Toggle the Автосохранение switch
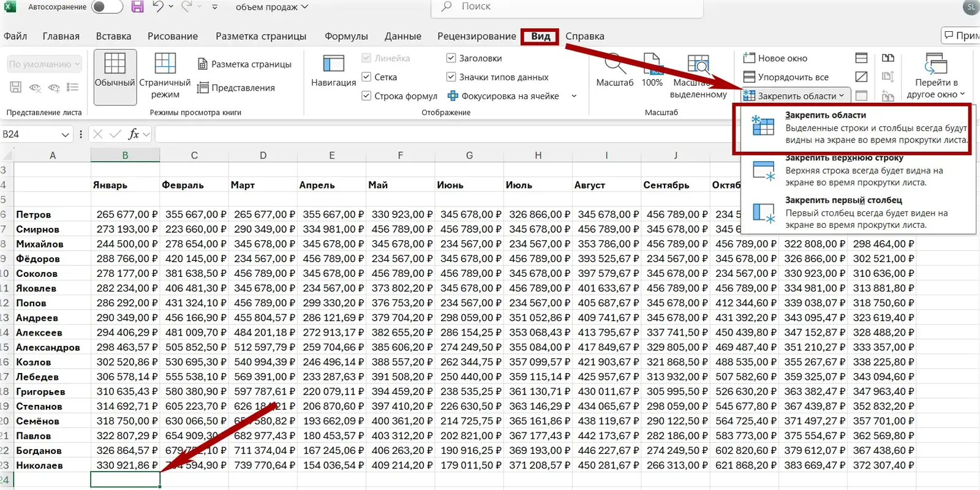 [x=107, y=7]
